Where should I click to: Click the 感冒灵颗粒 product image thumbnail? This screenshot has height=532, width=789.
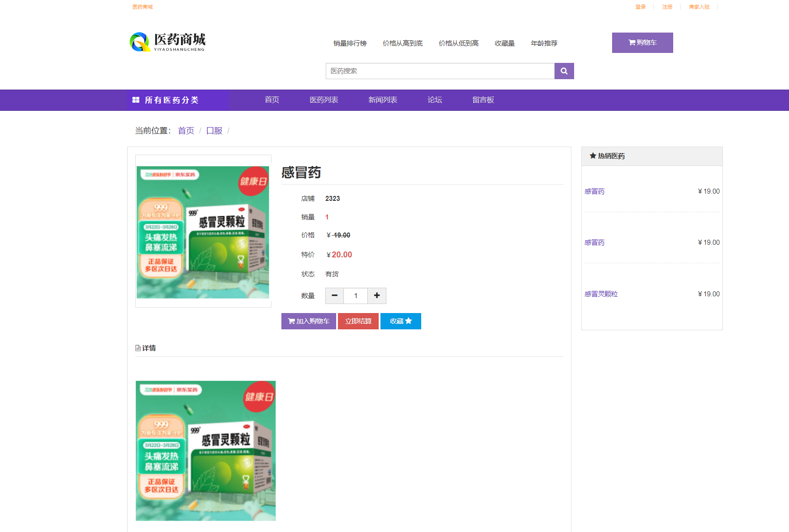coord(203,232)
